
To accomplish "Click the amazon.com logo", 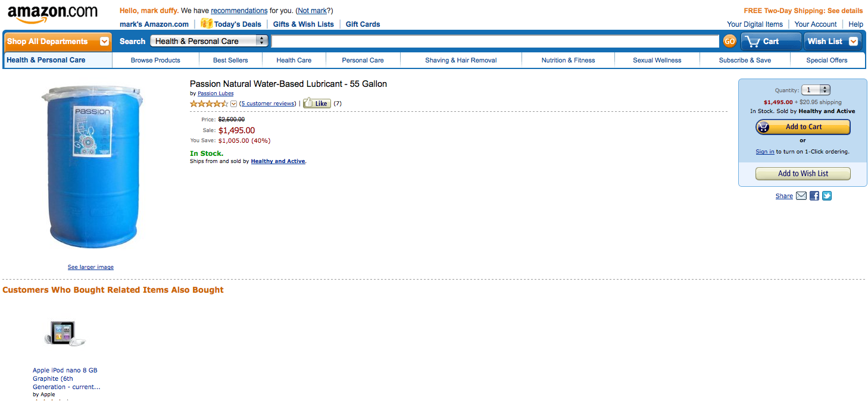I will tap(51, 13).
